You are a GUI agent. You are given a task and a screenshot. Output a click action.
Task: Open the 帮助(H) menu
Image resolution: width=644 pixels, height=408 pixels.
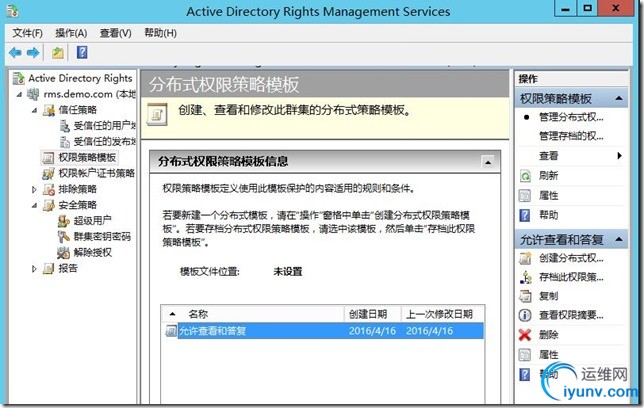(160, 33)
